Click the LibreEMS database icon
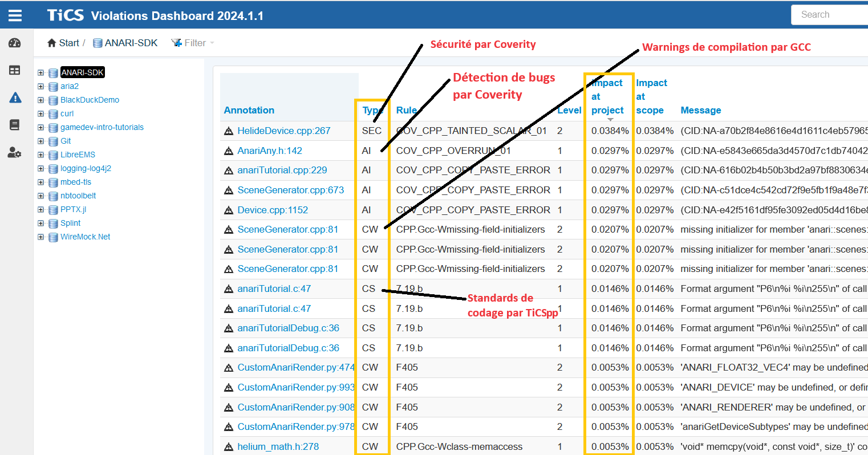The image size is (868, 455). point(53,155)
